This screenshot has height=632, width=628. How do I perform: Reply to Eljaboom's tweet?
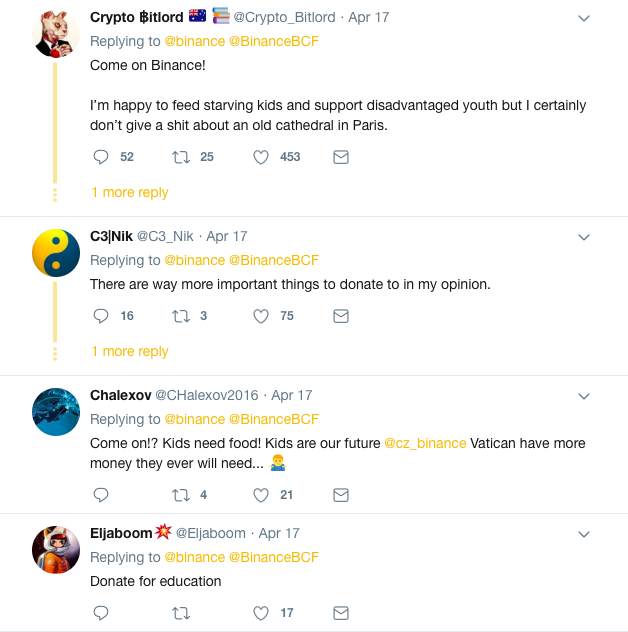[x=100, y=613]
